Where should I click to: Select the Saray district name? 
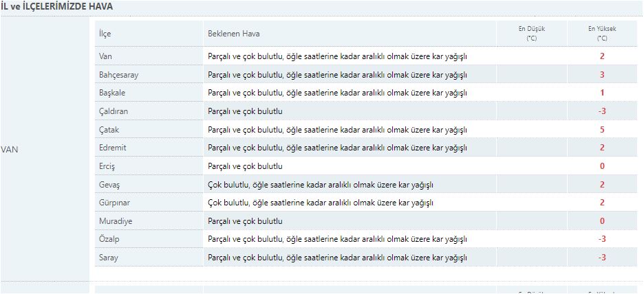[x=109, y=258]
